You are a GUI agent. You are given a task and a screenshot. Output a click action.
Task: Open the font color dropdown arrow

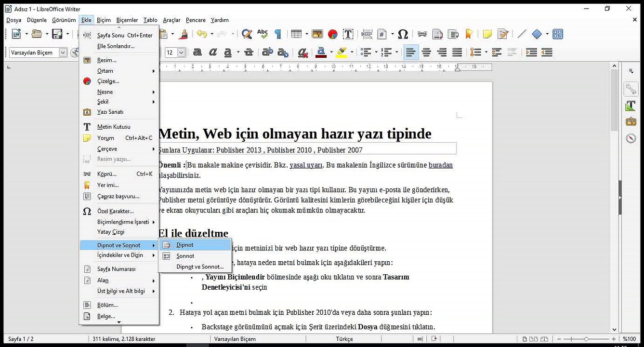pyautogui.click(x=331, y=52)
